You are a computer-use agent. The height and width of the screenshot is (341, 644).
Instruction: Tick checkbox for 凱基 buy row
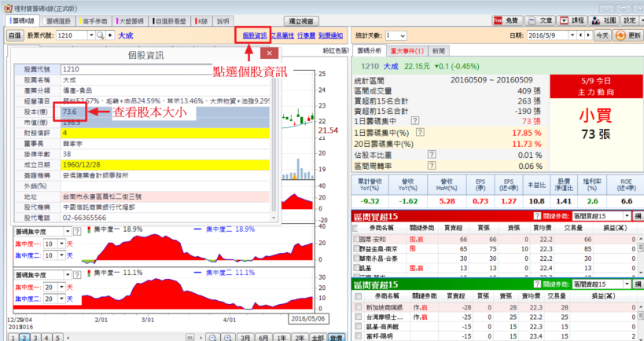click(356, 268)
